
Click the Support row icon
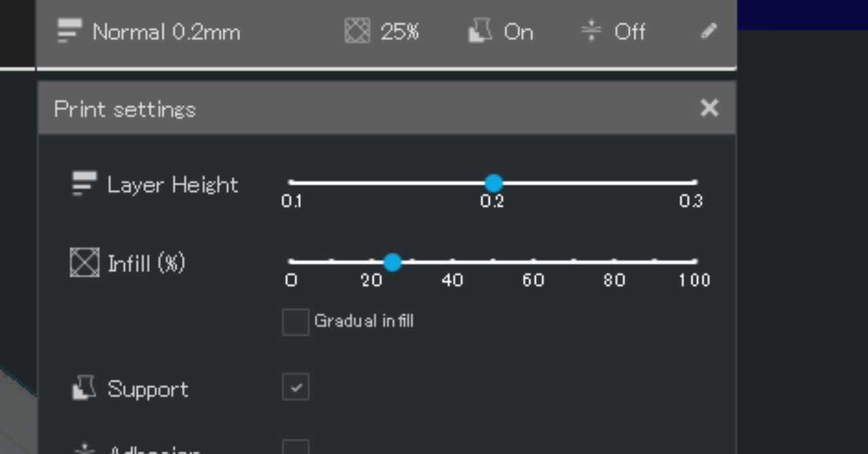click(x=84, y=388)
